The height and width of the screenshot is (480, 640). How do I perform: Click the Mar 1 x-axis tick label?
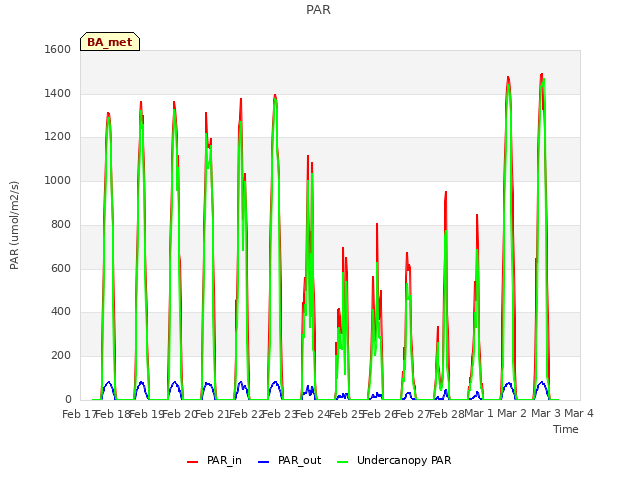[x=479, y=413]
